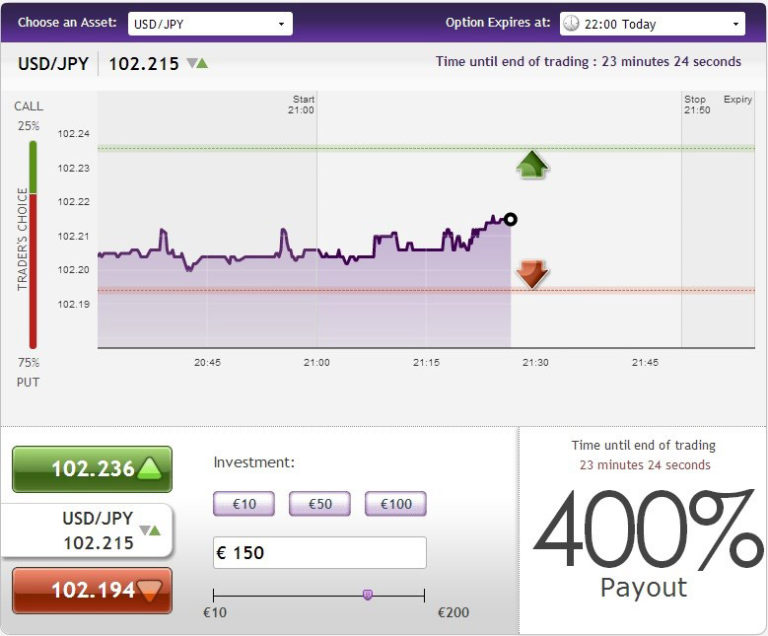The height and width of the screenshot is (636, 768).
Task: Click the Expiry label on chart
Action: (x=738, y=99)
